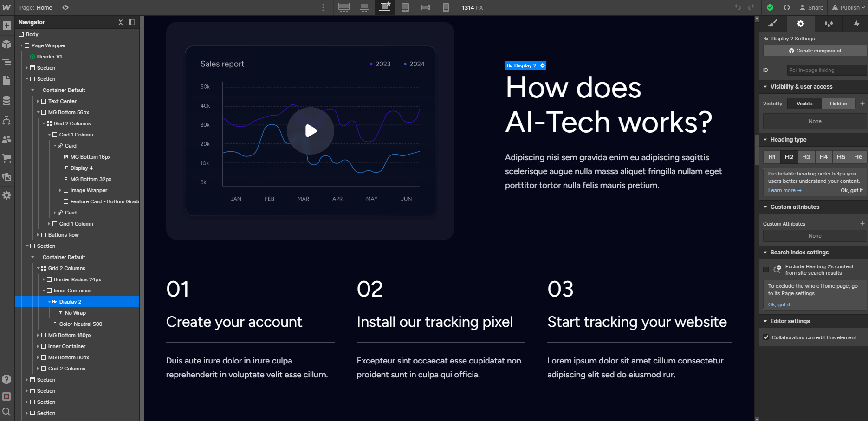Switch to the tablet breakpoint
This screenshot has height=421, width=868.
tap(405, 7)
